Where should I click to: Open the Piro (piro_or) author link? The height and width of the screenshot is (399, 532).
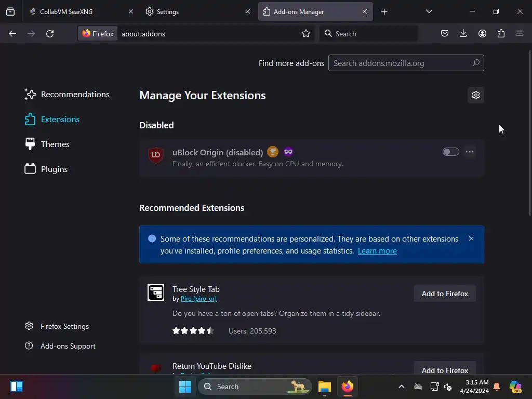(198, 299)
